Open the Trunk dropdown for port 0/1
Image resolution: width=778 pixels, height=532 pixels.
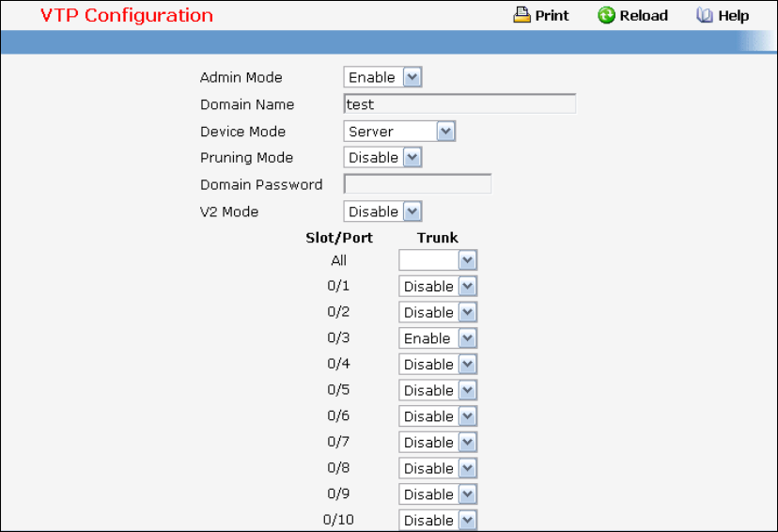point(438,287)
